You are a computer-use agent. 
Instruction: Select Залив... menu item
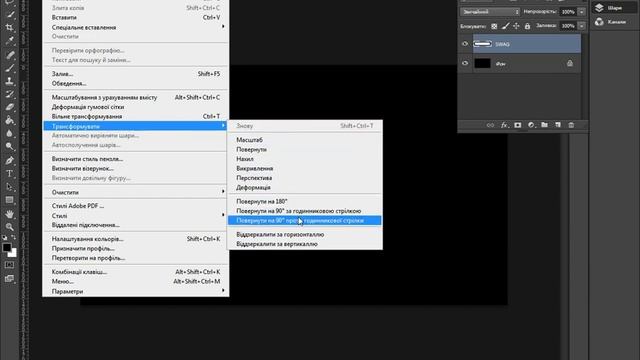coord(136,74)
